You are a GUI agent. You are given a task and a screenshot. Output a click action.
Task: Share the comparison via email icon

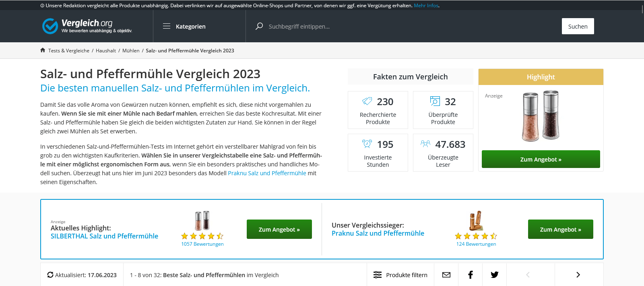pos(446,275)
